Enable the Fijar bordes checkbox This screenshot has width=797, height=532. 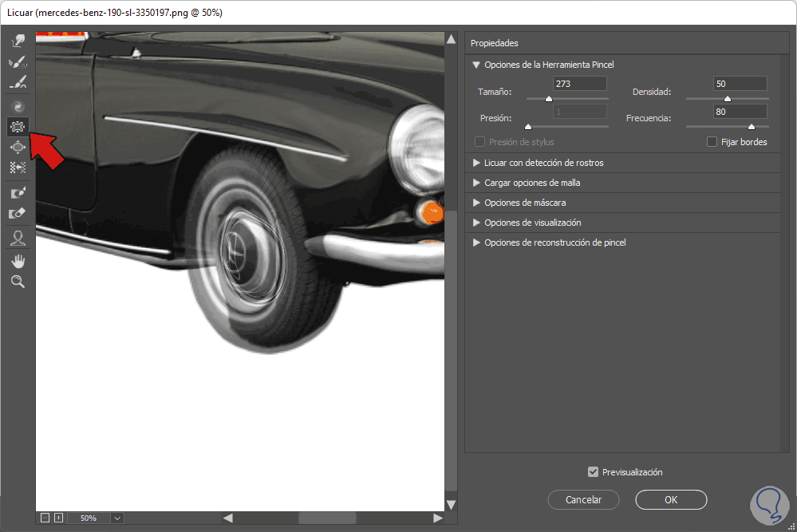pyautogui.click(x=712, y=142)
